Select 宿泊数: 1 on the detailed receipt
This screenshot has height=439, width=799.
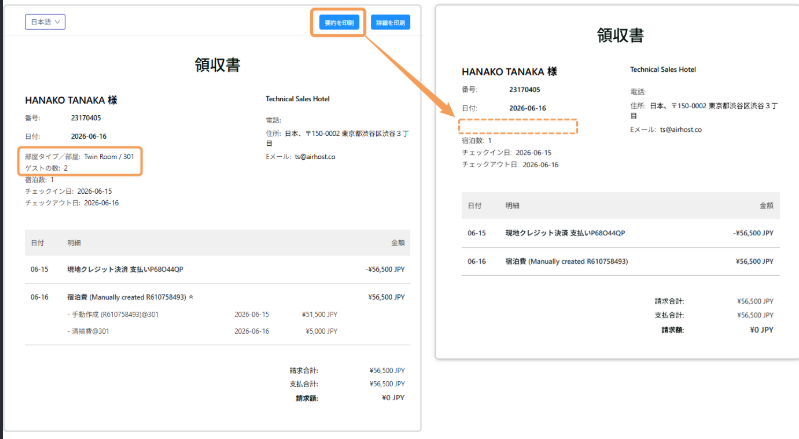pyautogui.click(x=40, y=180)
